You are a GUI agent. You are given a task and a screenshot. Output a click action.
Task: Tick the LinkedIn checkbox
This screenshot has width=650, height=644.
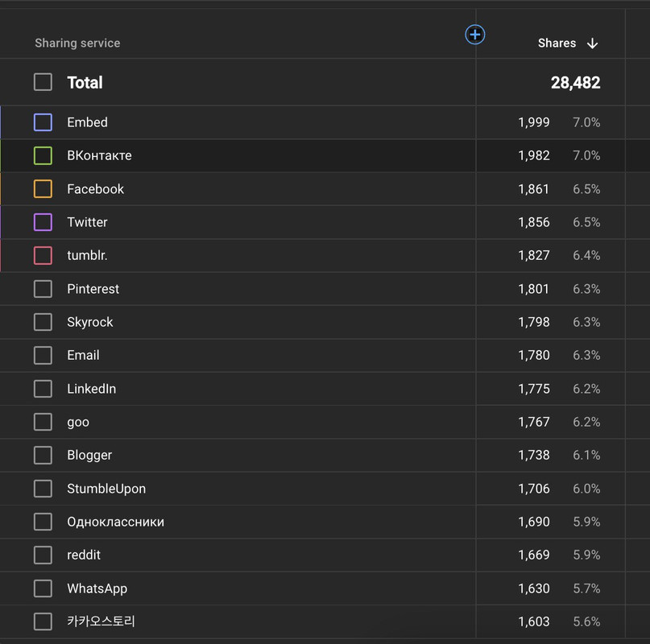pyautogui.click(x=43, y=389)
